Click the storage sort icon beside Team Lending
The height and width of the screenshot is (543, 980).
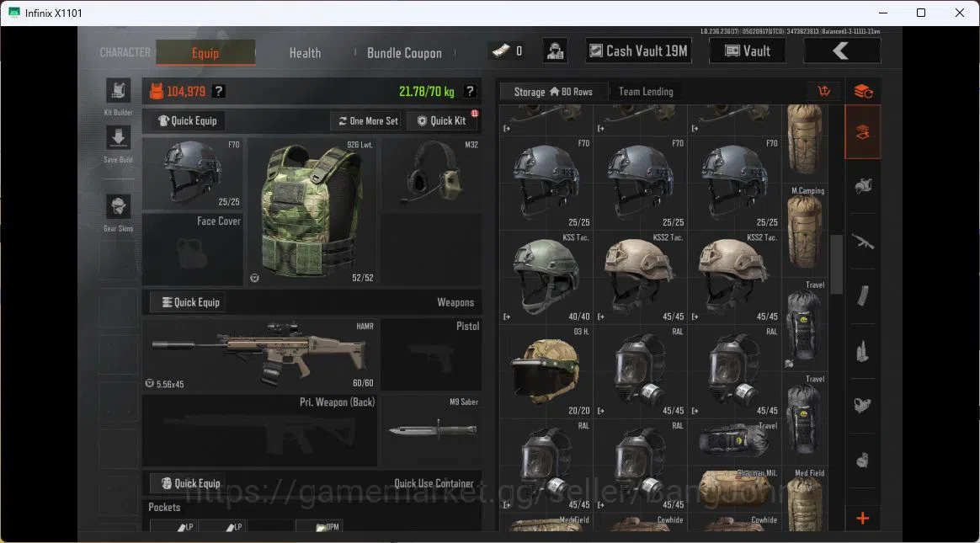click(x=823, y=91)
